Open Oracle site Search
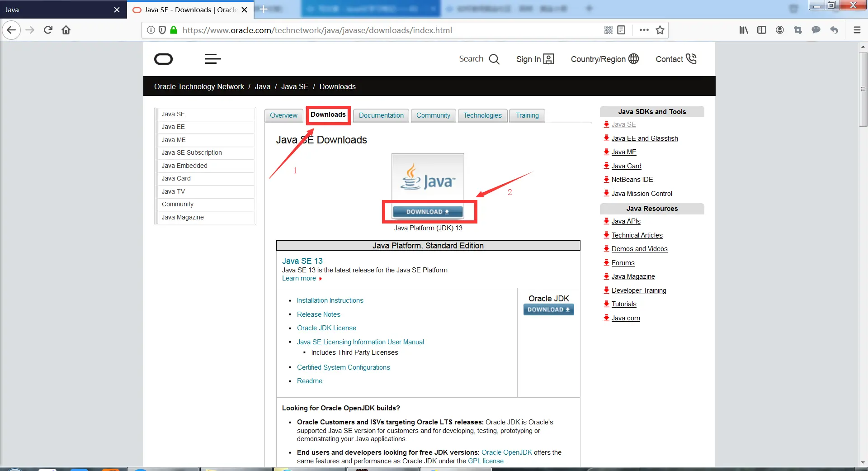 coord(479,59)
